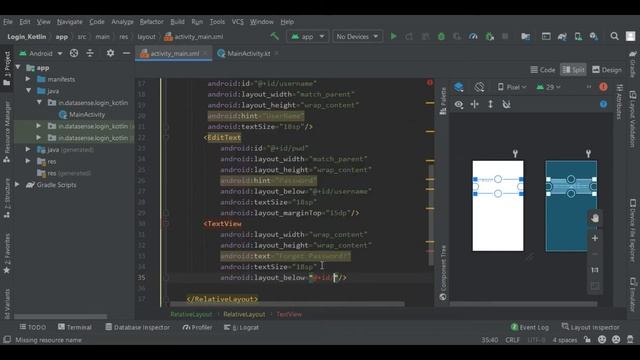The width and height of the screenshot is (640, 360).
Task: Open the Build menu
Action: coord(177,22)
